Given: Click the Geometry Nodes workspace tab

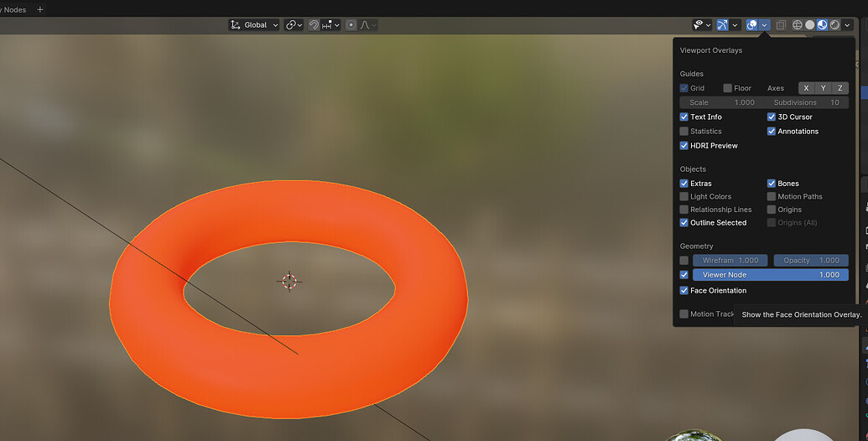Looking at the screenshot, I should tap(13, 9).
